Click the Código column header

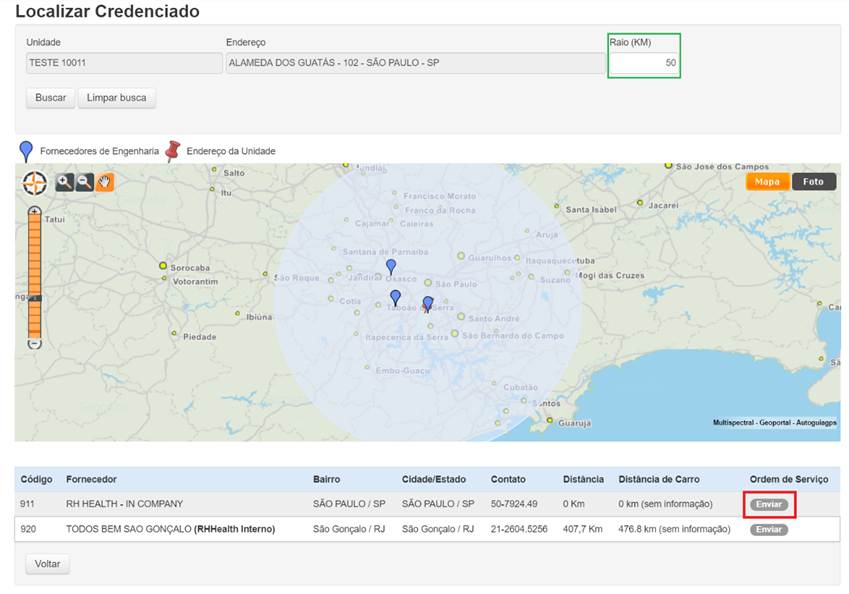point(36,479)
